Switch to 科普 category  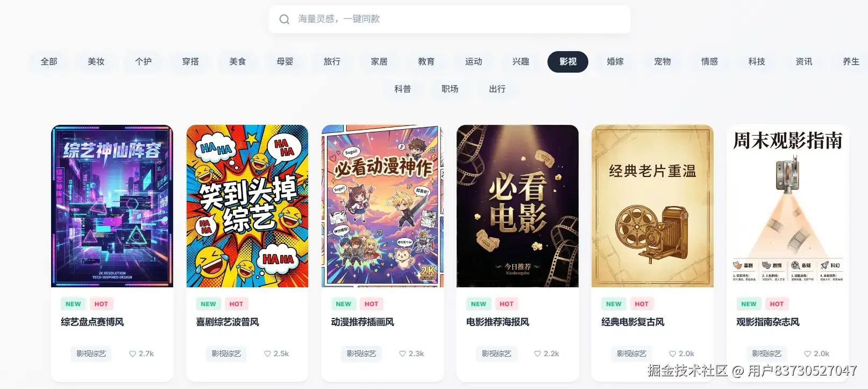click(x=403, y=89)
